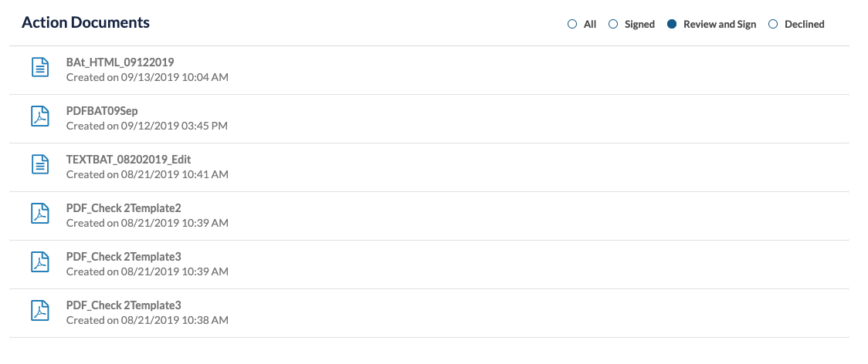Click the BAt_HTML_09122019 text document icon
This screenshot has height=364, width=868.
click(39, 67)
